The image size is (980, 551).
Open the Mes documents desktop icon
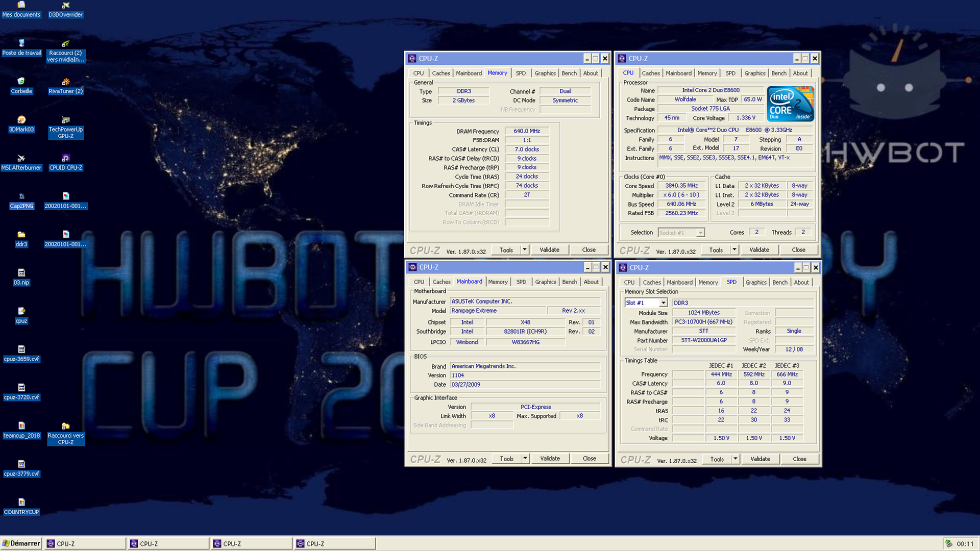pyautogui.click(x=21, y=9)
